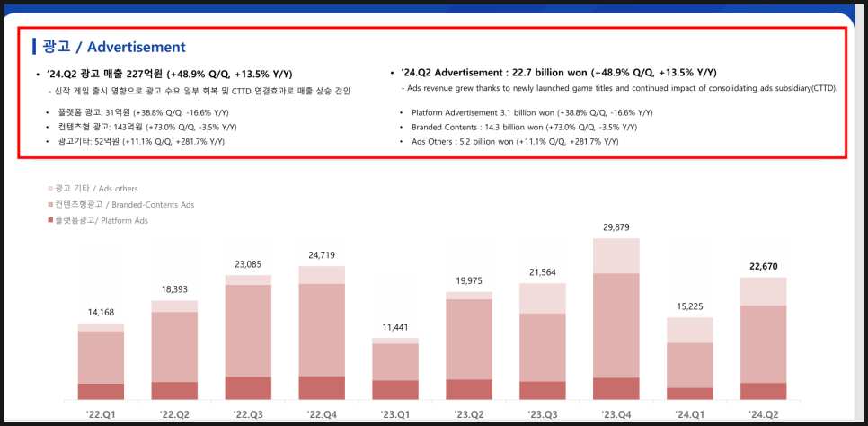The width and height of the screenshot is (868, 426).
Task: Click the Branded-Contents segment of the '23.Q4 bar
Action: click(616, 325)
